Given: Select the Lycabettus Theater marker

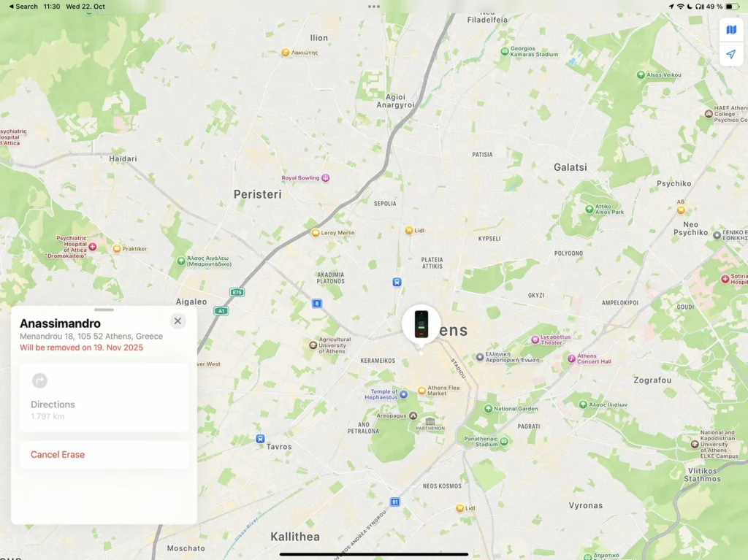Looking at the screenshot, I should click(x=535, y=340).
